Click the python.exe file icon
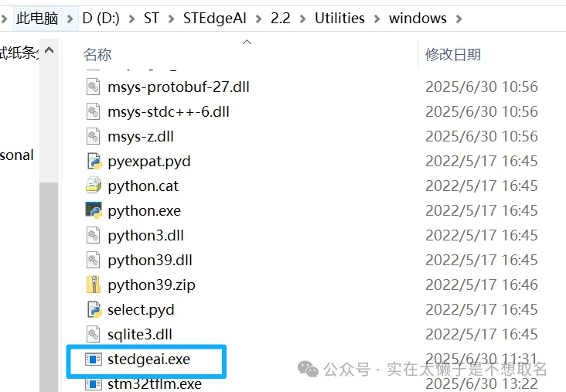The height and width of the screenshot is (392, 566). point(94,210)
